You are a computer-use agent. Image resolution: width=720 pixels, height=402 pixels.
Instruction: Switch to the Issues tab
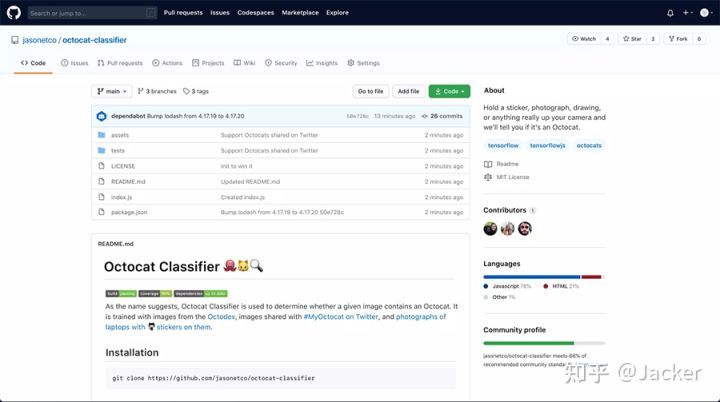74,63
